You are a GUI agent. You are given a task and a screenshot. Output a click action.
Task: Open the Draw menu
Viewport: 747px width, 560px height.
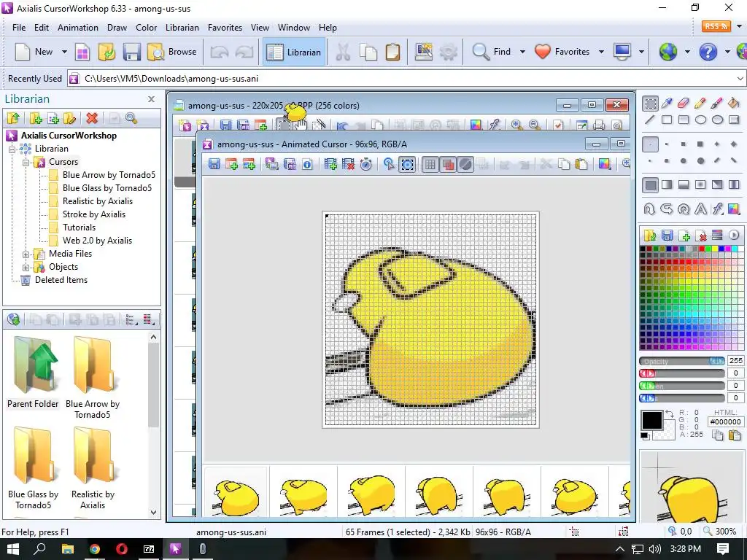(117, 28)
